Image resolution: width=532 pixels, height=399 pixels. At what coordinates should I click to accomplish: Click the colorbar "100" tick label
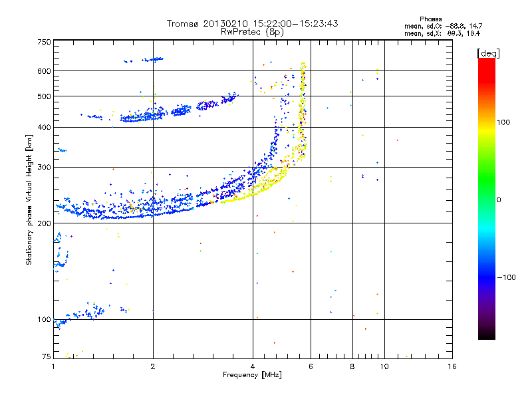coord(503,122)
